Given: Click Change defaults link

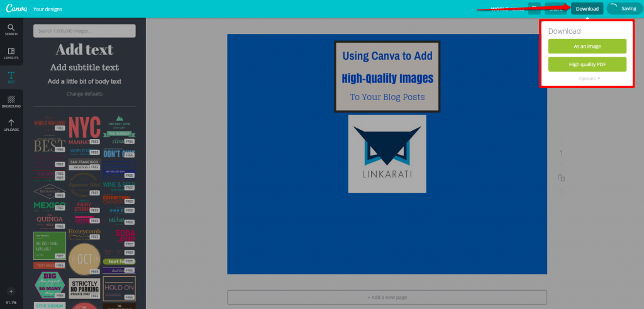Looking at the screenshot, I should point(84,94).
